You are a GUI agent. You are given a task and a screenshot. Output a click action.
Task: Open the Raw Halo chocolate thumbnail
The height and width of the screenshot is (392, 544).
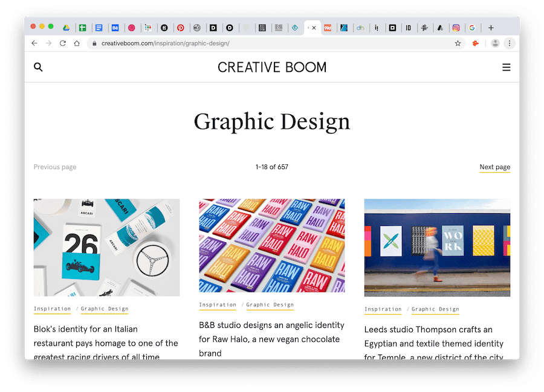click(272, 245)
